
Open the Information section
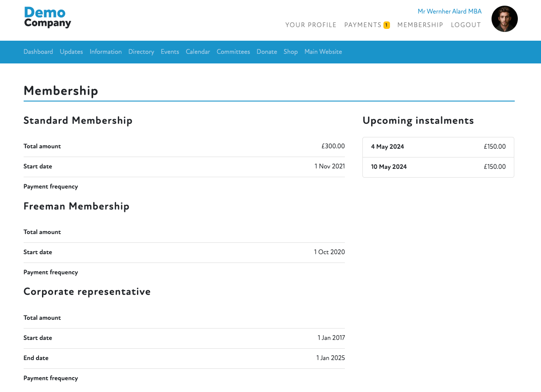[x=105, y=52]
